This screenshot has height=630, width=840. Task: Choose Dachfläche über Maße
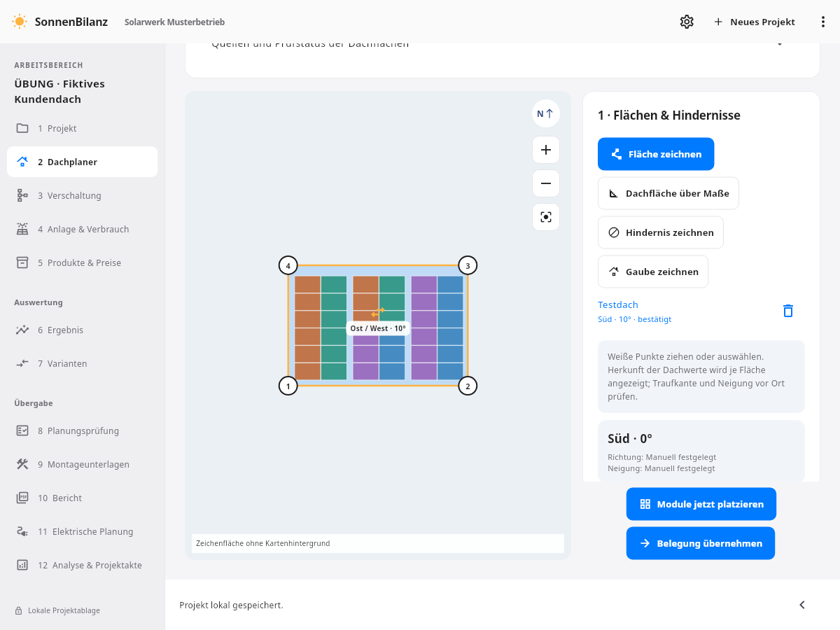pyautogui.click(x=668, y=193)
